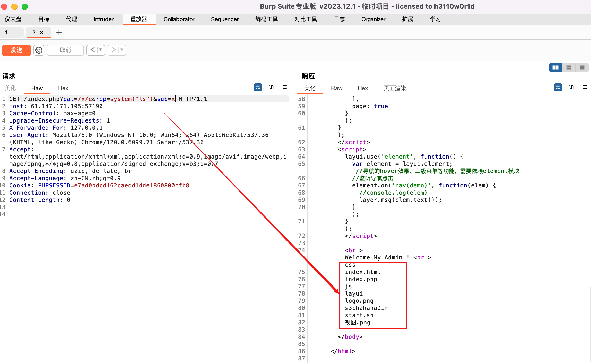Image resolution: width=591 pixels, height=364 pixels.
Task: Toggle word wrap in request editor
Action: [x=258, y=87]
